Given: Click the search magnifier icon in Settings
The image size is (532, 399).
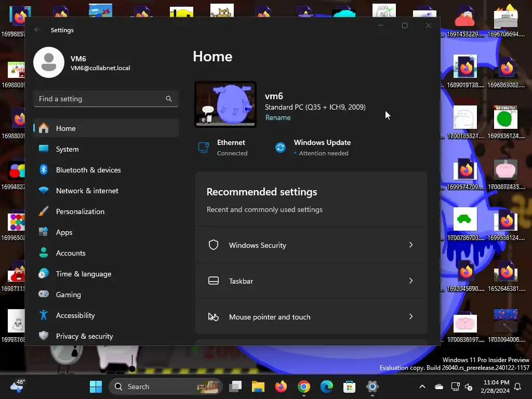Looking at the screenshot, I should (x=169, y=99).
